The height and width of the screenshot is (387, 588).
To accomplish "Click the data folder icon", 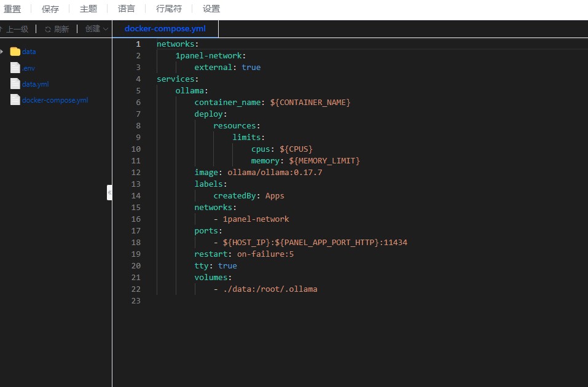I will (x=15, y=52).
